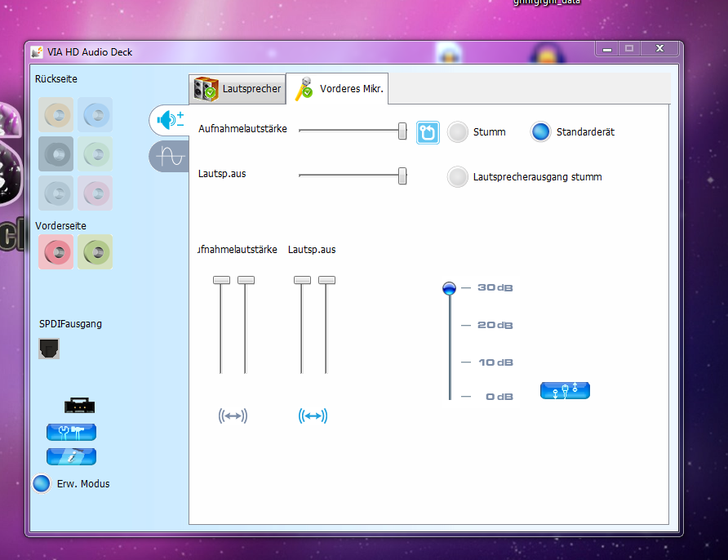Close the VIA HD Audio Deck window
728x560 pixels.
tap(659, 49)
